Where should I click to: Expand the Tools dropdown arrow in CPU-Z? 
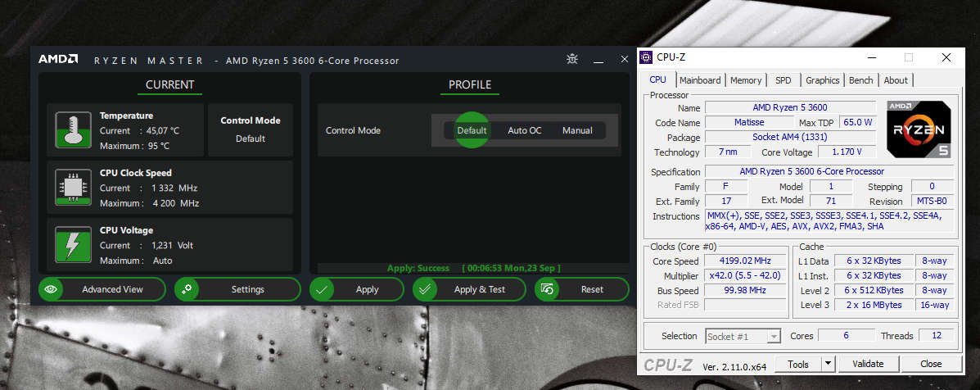tap(828, 364)
